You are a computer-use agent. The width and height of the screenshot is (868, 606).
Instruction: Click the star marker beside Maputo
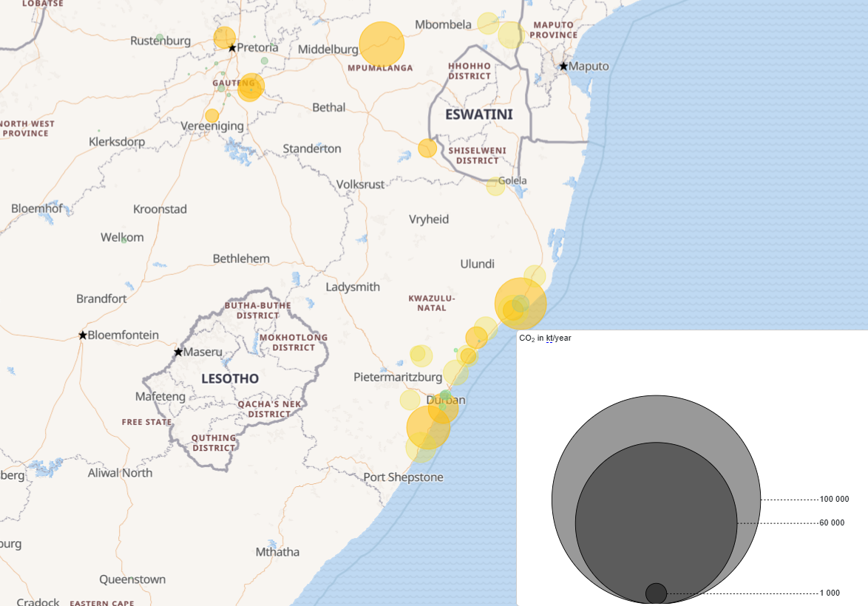[x=563, y=67]
